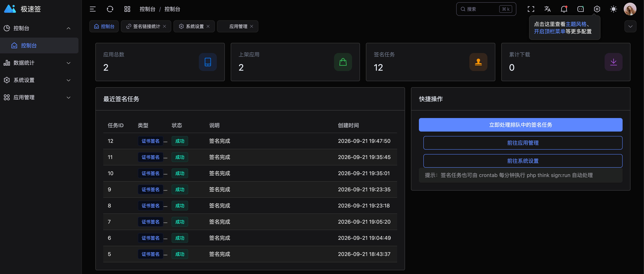Screen dimensions: 644x274
Task: Open theme settings hexagon icon
Action: [597, 9]
